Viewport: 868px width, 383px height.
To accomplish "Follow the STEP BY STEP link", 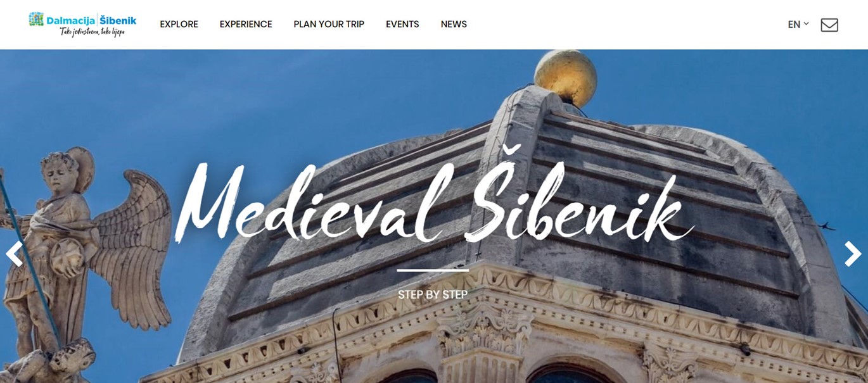I will click(433, 294).
